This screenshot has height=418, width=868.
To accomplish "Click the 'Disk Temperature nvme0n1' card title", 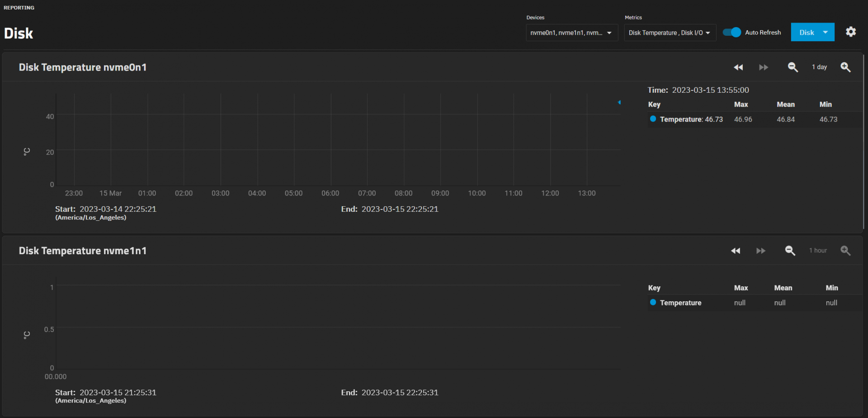I will pos(83,67).
